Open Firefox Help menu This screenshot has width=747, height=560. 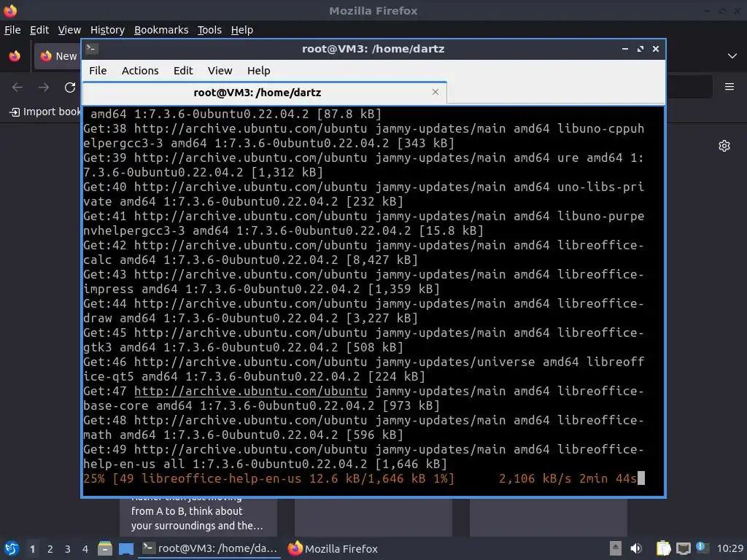[x=242, y=30]
